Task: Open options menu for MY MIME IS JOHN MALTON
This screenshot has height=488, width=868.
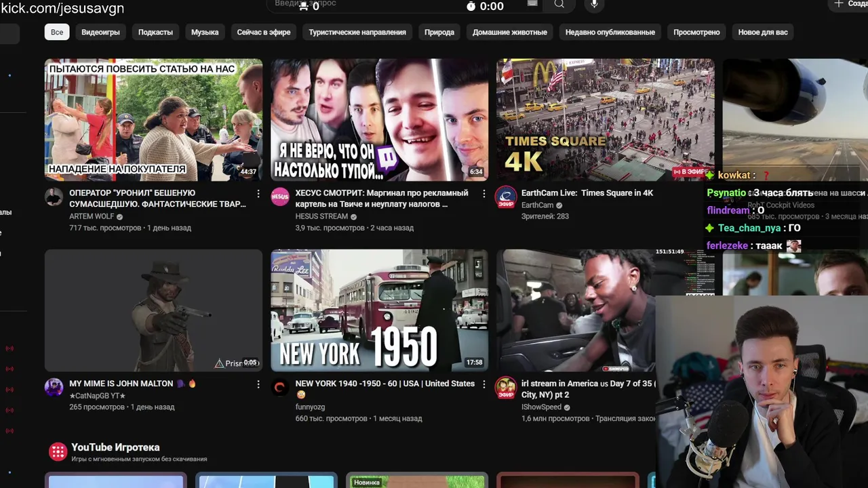Action: tap(258, 384)
